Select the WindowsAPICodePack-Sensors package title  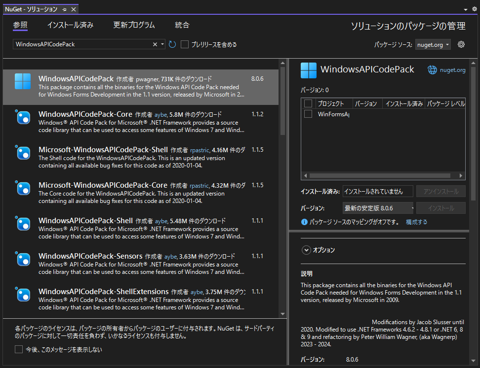point(90,256)
